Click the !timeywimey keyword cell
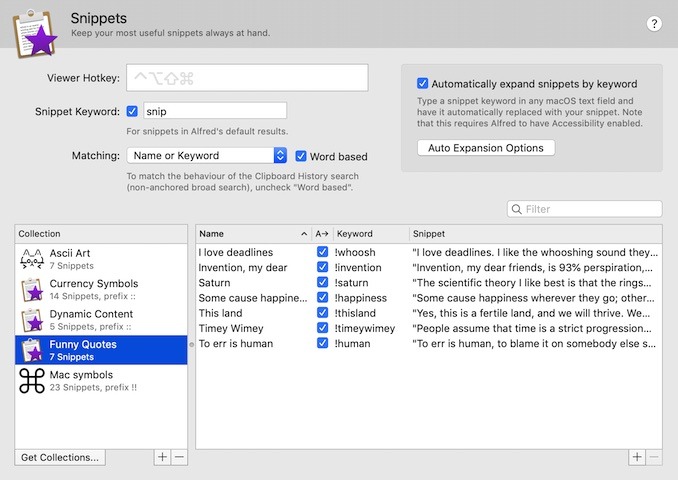This screenshot has width=678, height=480. (x=365, y=329)
